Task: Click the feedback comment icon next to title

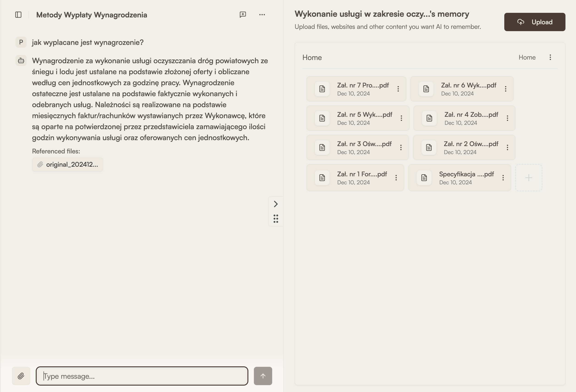Action: pos(242,15)
